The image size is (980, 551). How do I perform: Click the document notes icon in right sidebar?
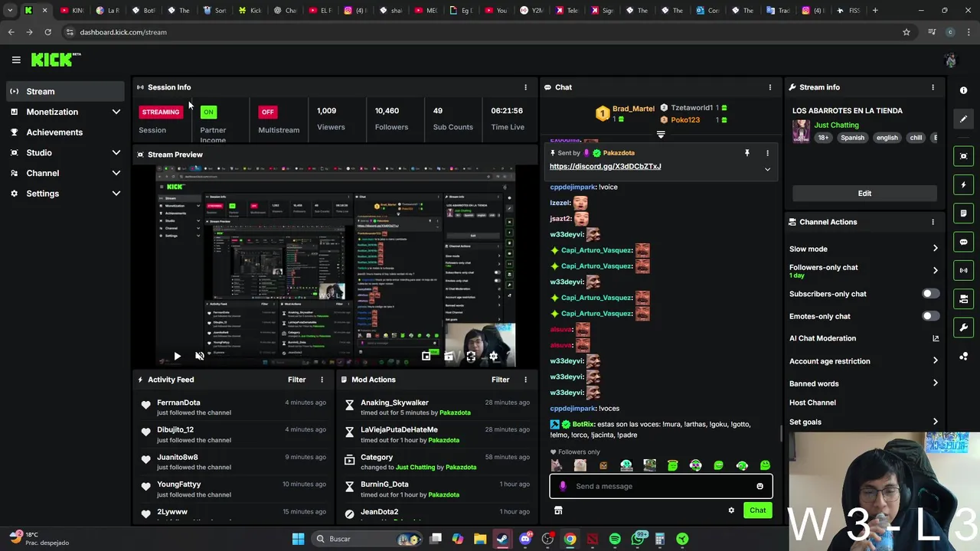point(963,214)
